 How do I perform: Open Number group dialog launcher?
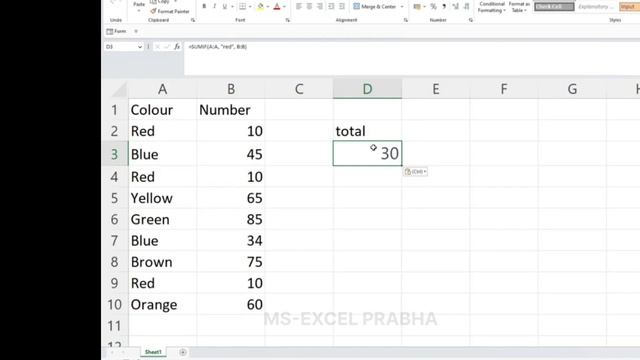point(471,20)
